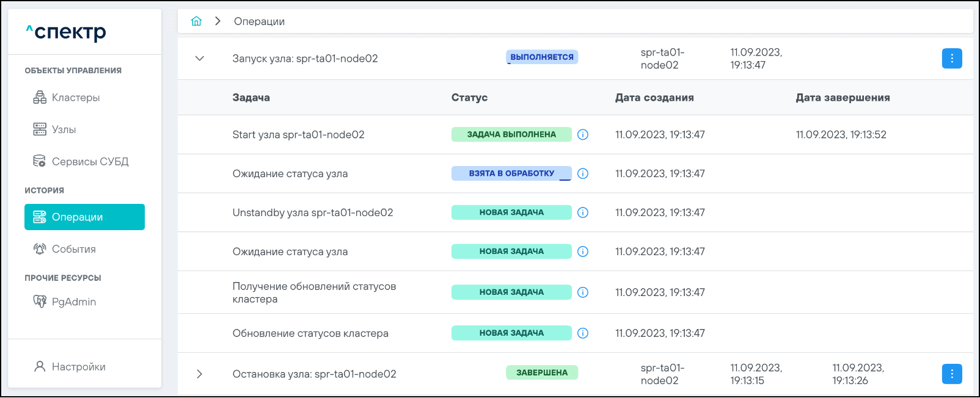This screenshot has height=398, width=980.
Task: Click the Выполняется status badge
Action: click(x=541, y=57)
